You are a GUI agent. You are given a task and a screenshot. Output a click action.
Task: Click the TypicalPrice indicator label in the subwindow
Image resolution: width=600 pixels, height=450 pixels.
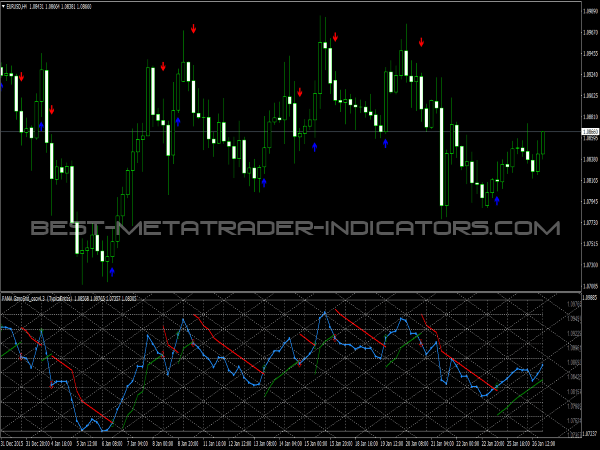click(x=59, y=298)
